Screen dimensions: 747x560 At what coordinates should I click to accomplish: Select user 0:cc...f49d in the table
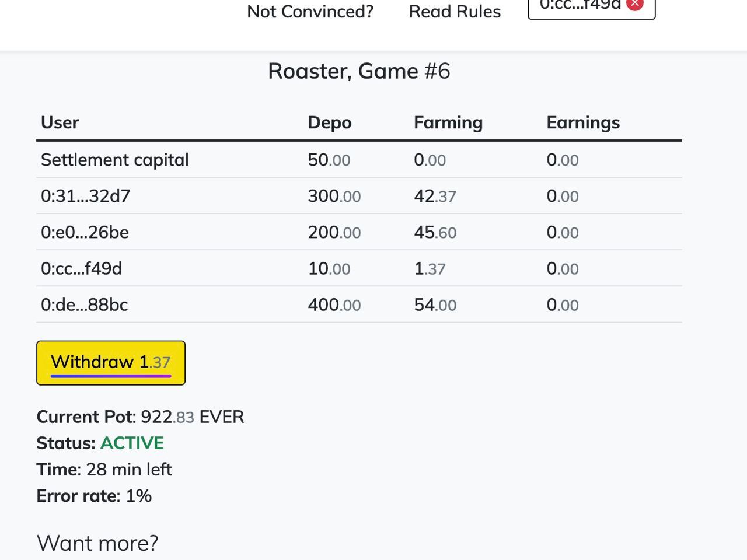coord(81,268)
